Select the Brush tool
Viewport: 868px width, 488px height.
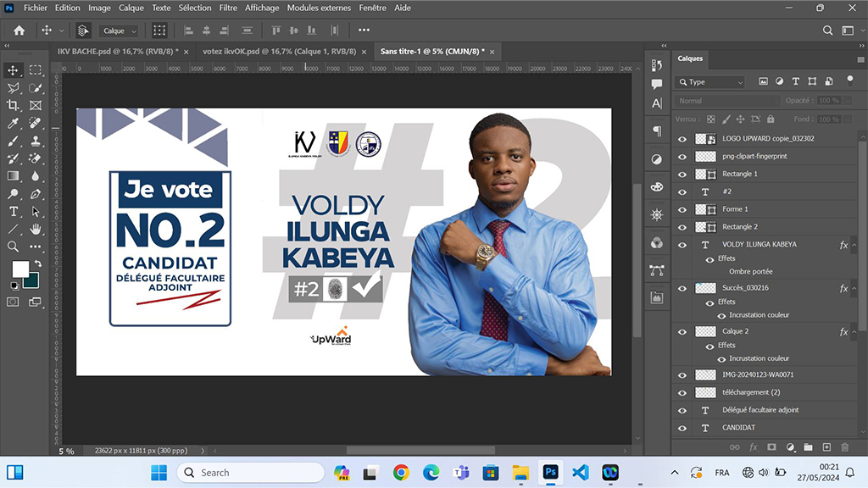tap(13, 141)
